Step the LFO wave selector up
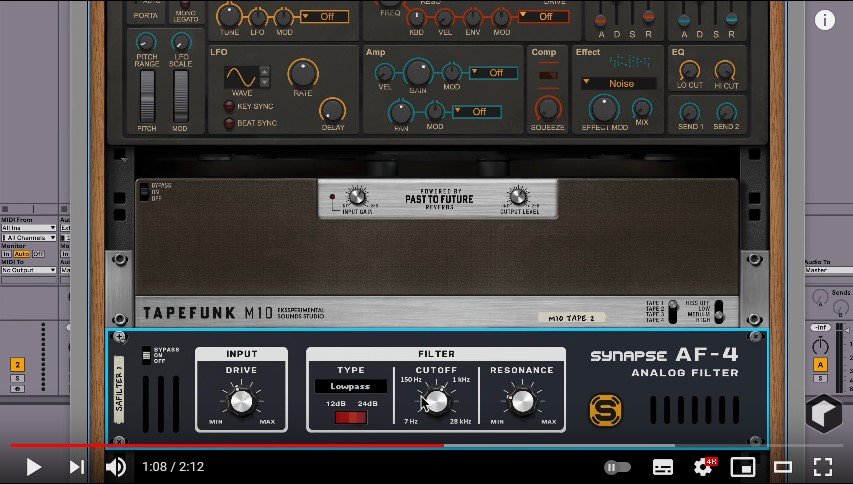This screenshot has height=484, width=853. click(265, 71)
